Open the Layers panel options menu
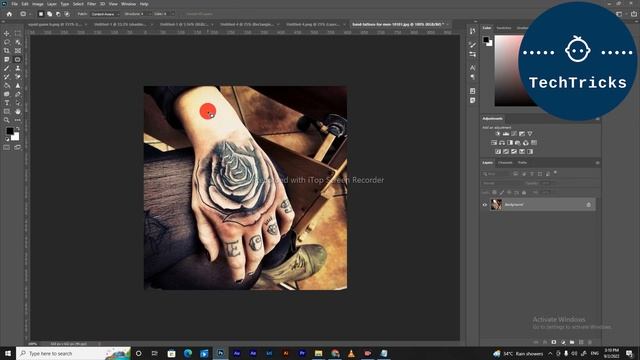 pos(598,163)
